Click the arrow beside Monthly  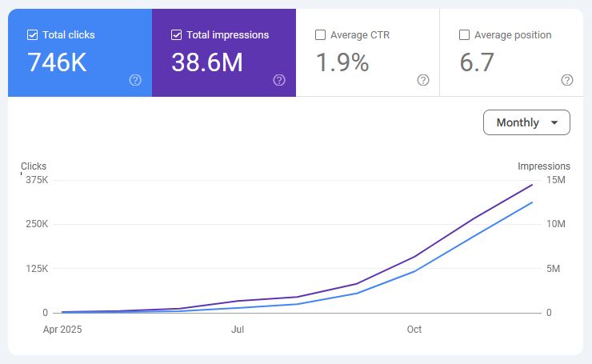coord(555,123)
